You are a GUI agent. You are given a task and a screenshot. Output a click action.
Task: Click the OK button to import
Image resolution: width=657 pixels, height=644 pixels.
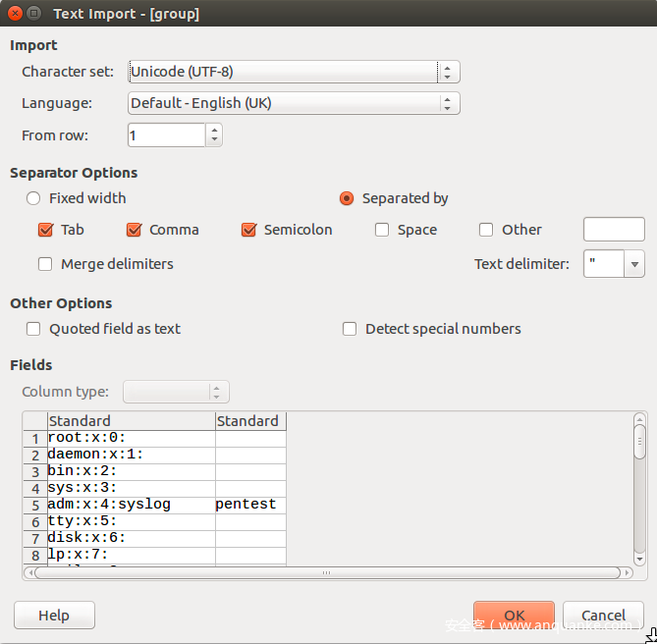pyautogui.click(x=514, y=616)
